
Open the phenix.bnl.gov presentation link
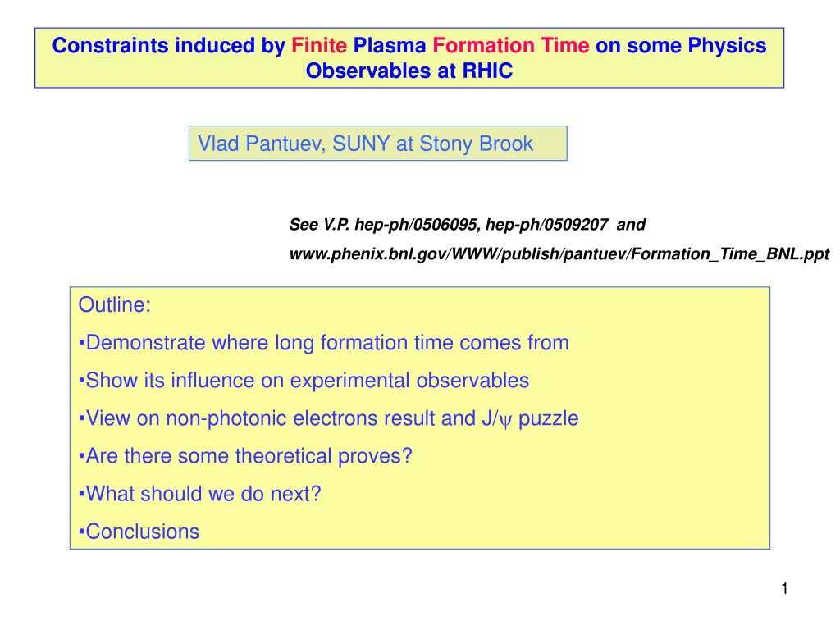[x=559, y=254]
